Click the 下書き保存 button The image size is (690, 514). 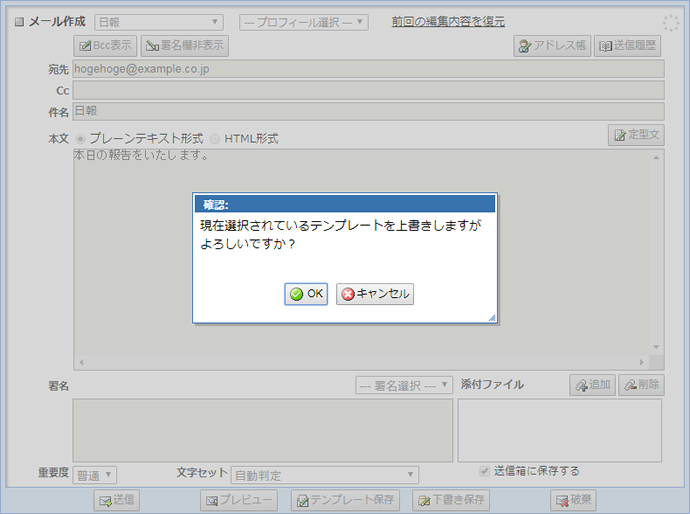(x=451, y=500)
